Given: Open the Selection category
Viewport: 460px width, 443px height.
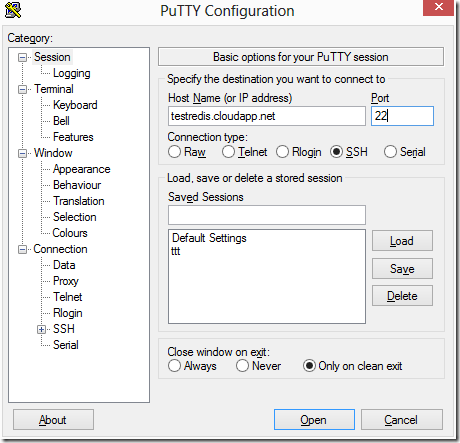Looking at the screenshot, I should [x=75, y=217].
